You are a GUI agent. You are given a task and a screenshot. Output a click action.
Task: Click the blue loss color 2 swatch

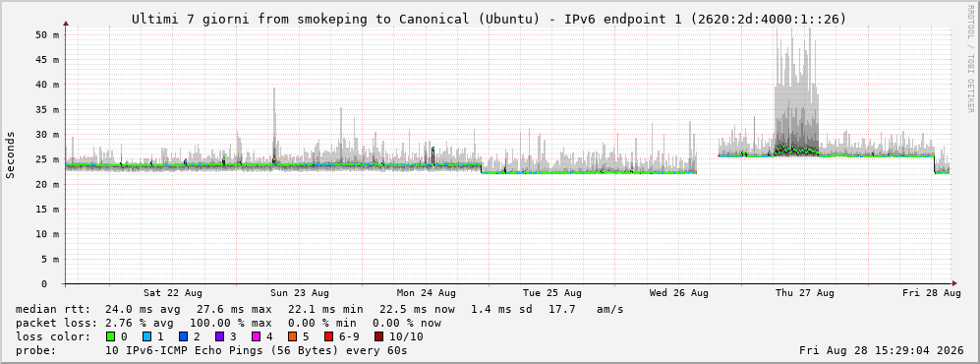pos(184,336)
